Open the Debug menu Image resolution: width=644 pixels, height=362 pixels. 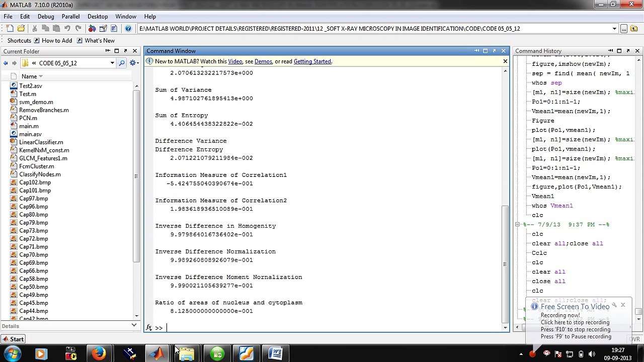(46, 17)
